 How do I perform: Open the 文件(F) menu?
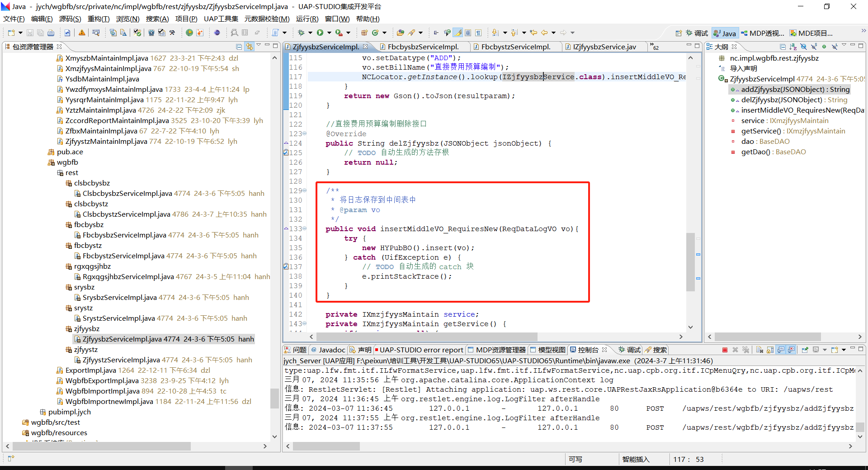(x=14, y=19)
